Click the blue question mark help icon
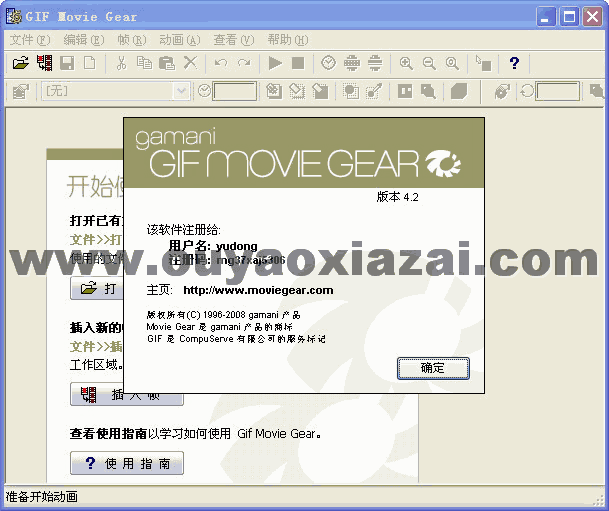The width and height of the screenshot is (609, 511). pyautogui.click(x=514, y=63)
